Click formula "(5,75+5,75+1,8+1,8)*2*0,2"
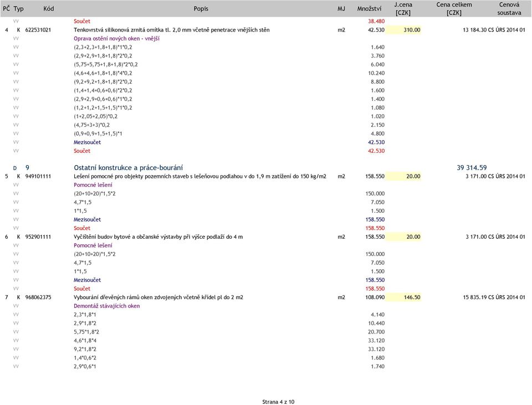The height and width of the screenshot is (405, 532). [x=105, y=64]
